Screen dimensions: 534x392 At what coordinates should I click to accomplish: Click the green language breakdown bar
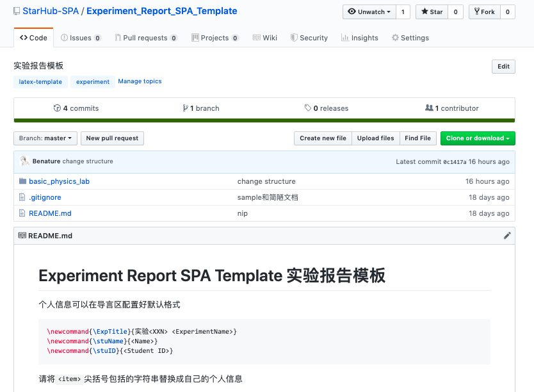pyautogui.click(x=264, y=120)
